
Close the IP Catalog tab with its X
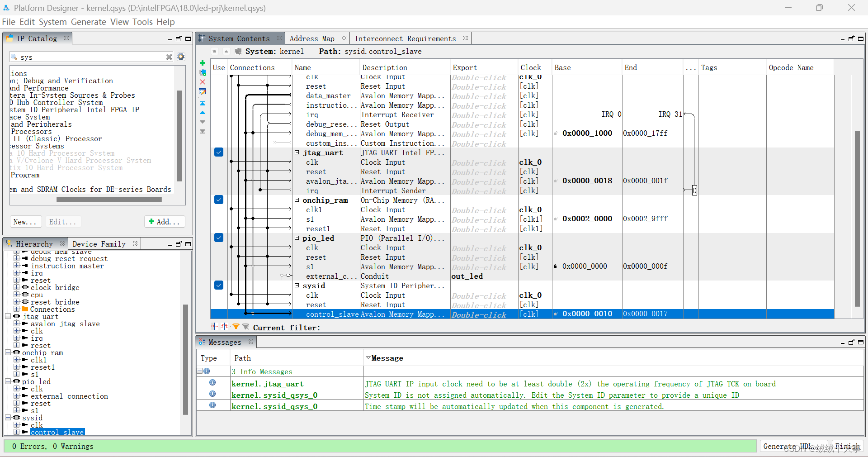click(x=66, y=38)
